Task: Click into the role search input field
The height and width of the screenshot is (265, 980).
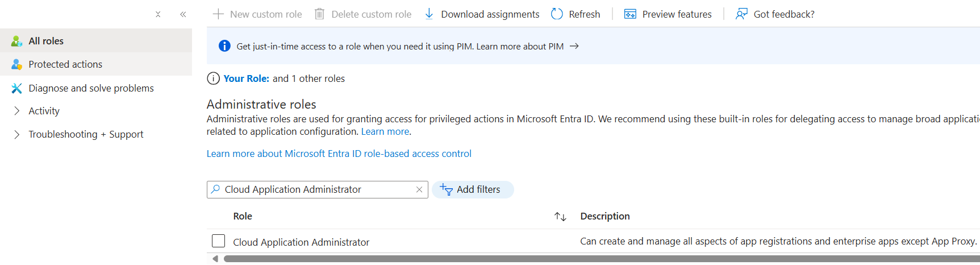Action: (318, 189)
